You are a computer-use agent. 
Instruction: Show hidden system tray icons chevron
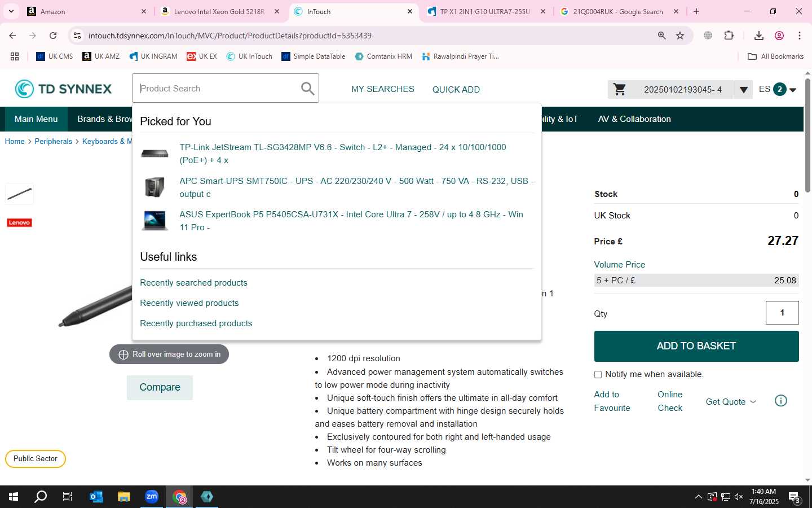pyautogui.click(x=698, y=497)
